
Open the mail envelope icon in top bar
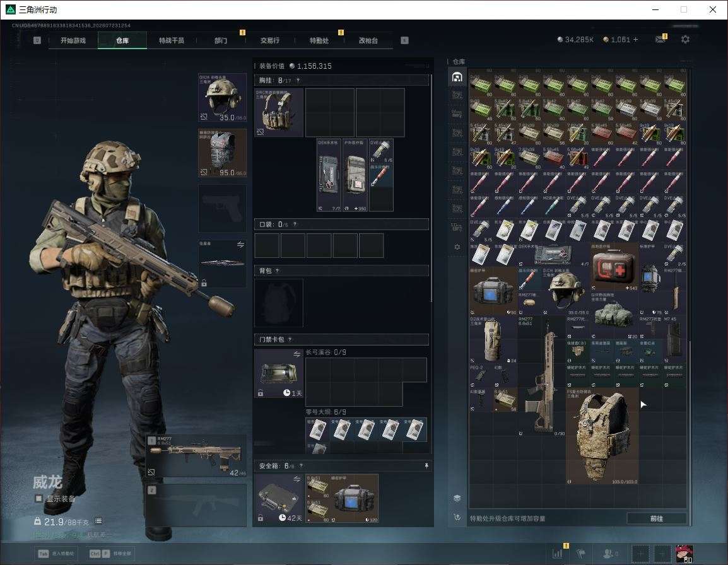[660, 40]
